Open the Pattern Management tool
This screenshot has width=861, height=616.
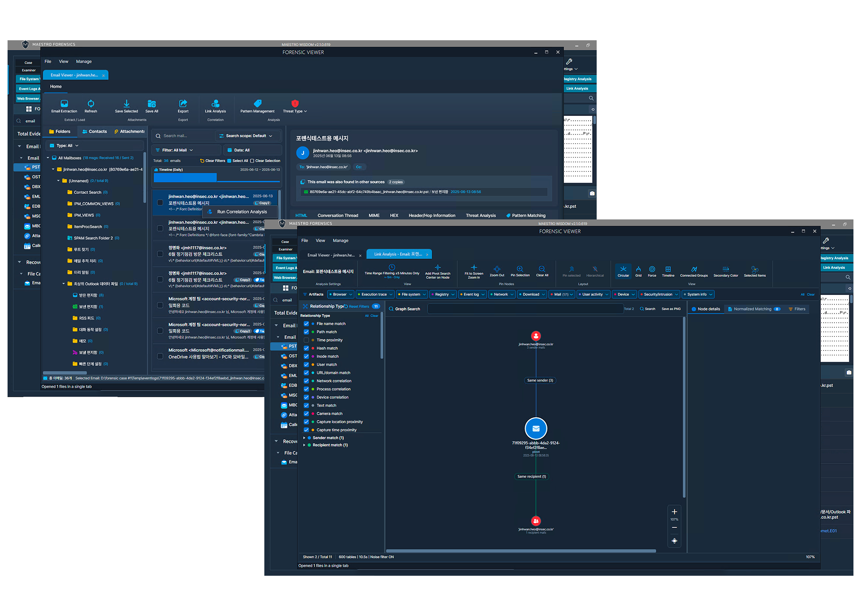pyautogui.click(x=257, y=103)
